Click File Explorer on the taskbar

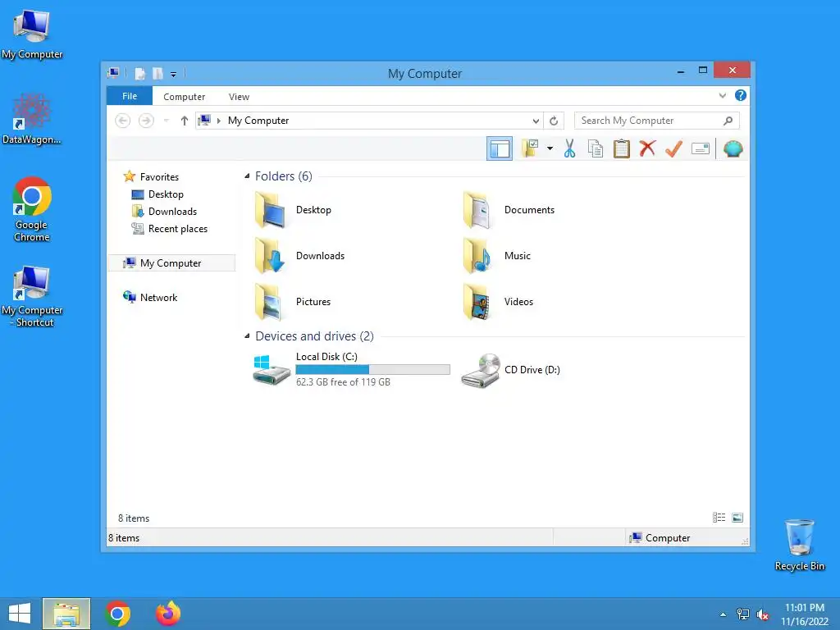coord(66,614)
